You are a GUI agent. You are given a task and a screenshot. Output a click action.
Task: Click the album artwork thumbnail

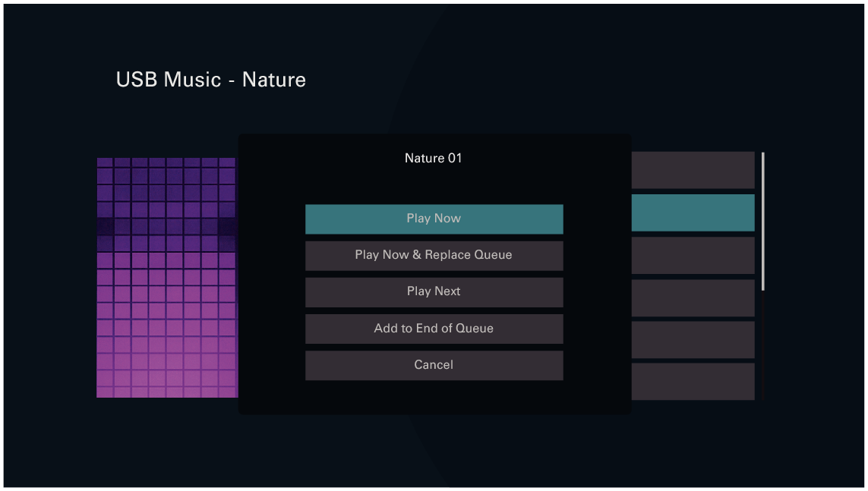tap(166, 277)
